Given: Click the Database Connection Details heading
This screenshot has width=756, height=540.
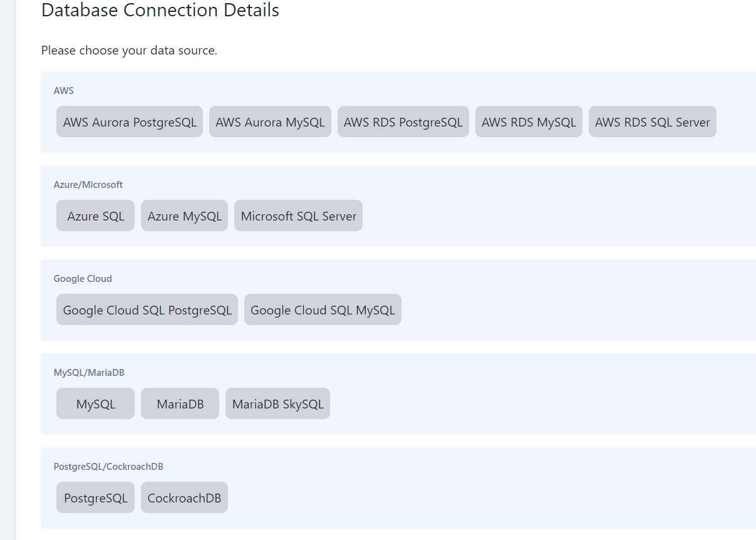Looking at the screenshot, I should (160, 10).
